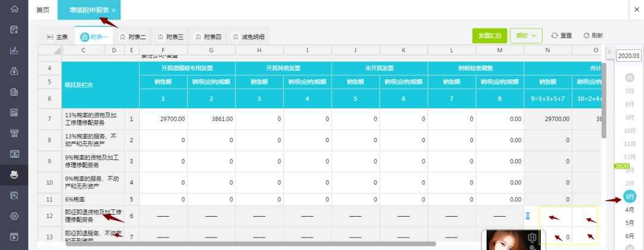The image size is (644, 250).
Task: Open the chart icon in the left sidebar
Action: pos(14,51)
